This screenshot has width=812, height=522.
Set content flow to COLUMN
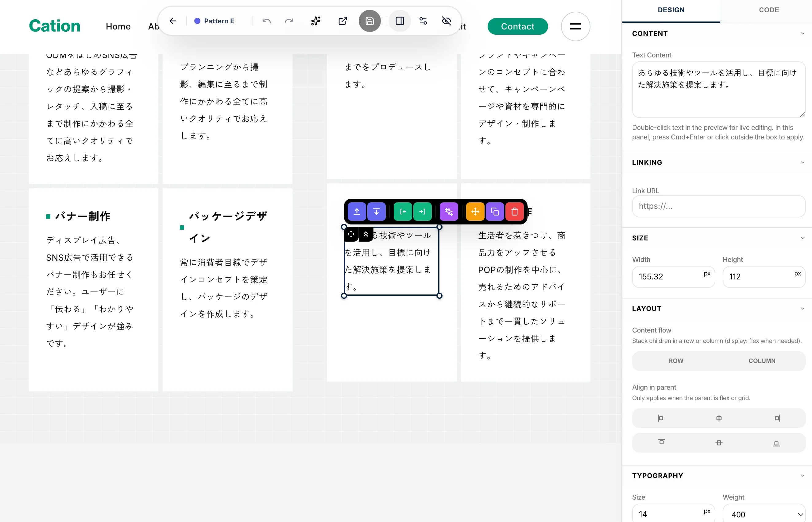pos(762,361)
